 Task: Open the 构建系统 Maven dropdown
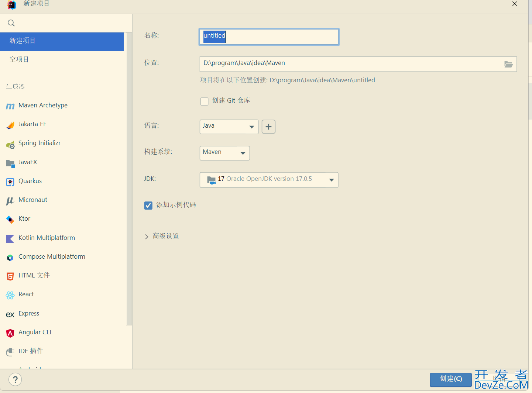[224, 153]
